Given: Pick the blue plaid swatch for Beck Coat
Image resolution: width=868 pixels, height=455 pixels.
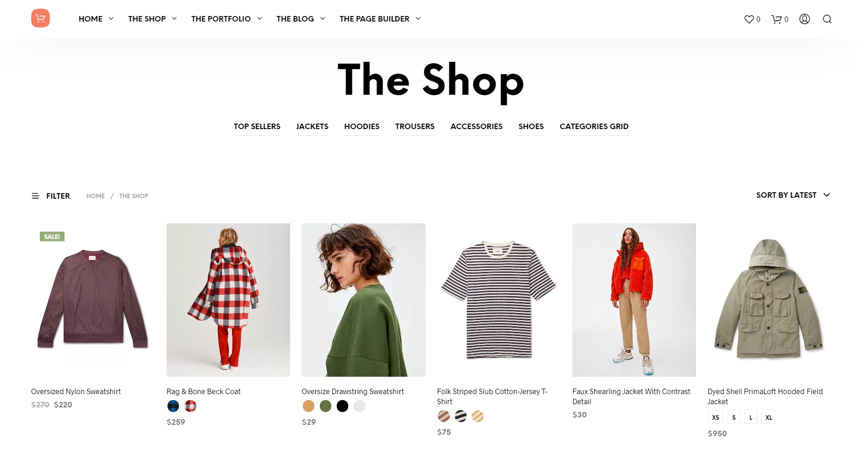Looking at the screenshot, I should point(173,406).
